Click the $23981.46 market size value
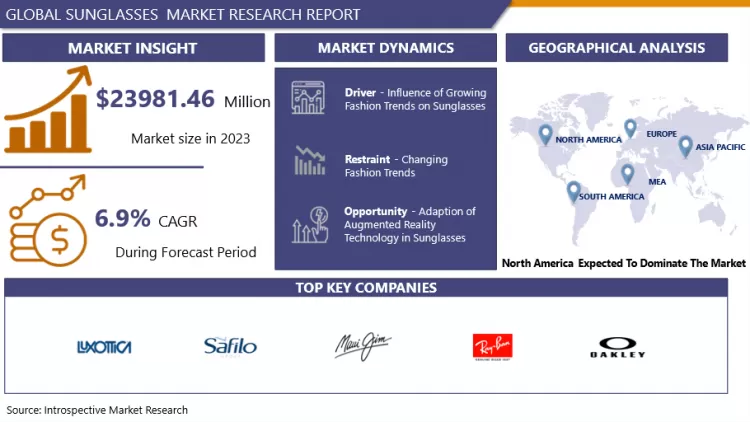Viewport: 750px width, 422px height. pyautogui.click(x=155, y=99)
